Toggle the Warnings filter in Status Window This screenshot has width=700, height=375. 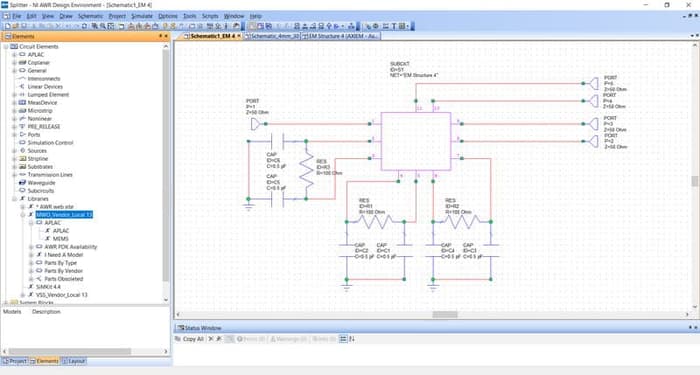[x=288, y=339]
